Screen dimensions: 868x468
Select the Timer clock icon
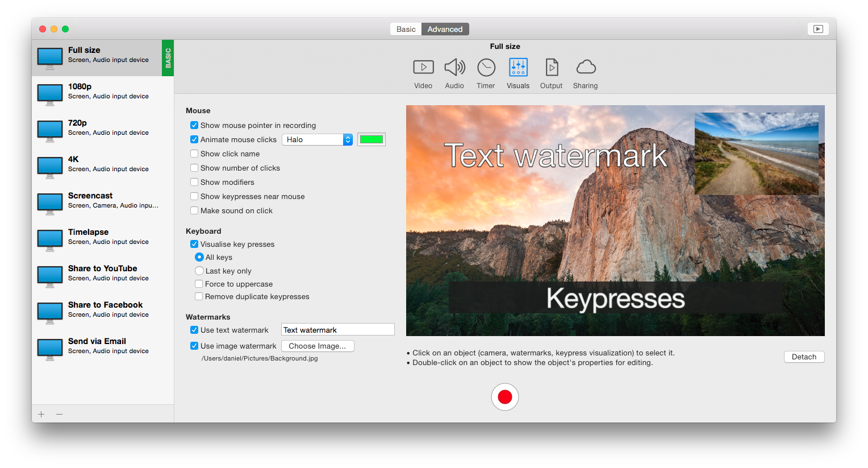coord(486,68)
